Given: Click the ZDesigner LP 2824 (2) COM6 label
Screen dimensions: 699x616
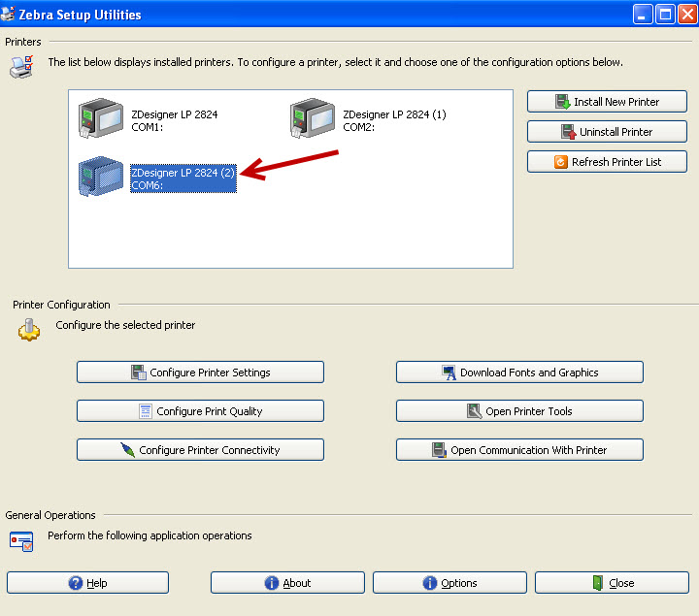Looking at the screenshot, I should coord(183,178).
